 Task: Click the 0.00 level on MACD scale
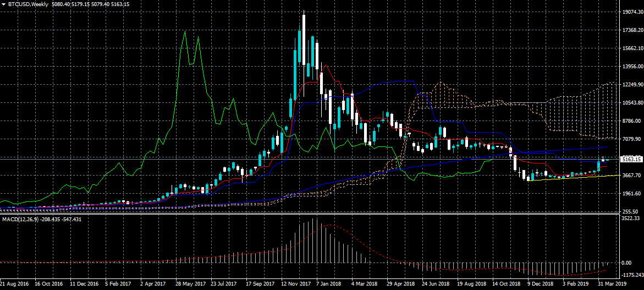point(626,263)
